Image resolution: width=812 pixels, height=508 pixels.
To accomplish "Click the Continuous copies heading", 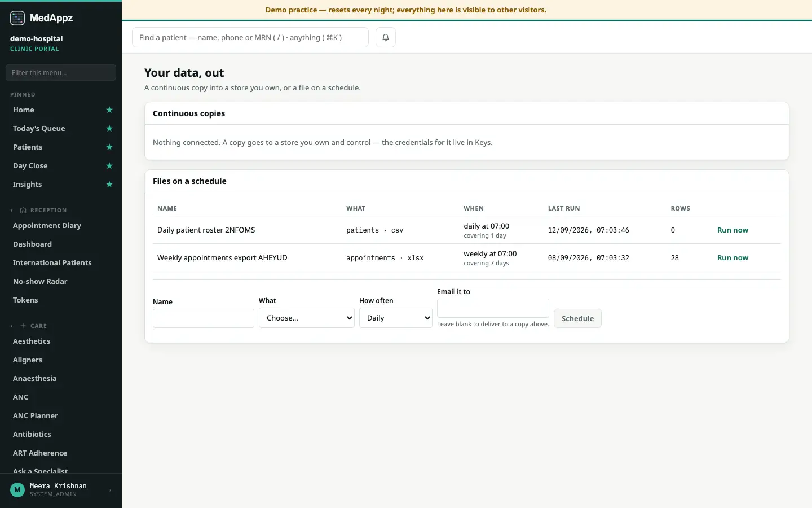I will [x=189, y=113].
